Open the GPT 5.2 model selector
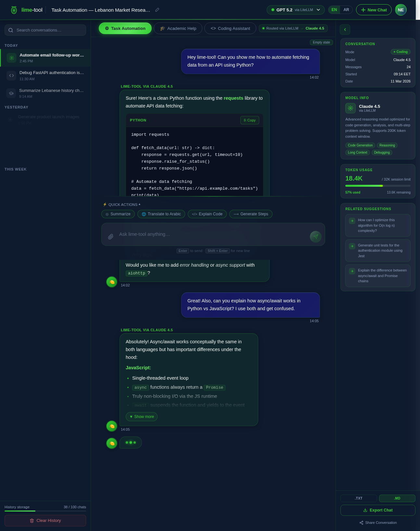Viewport: 420px width, 531px height. (295, 10)
